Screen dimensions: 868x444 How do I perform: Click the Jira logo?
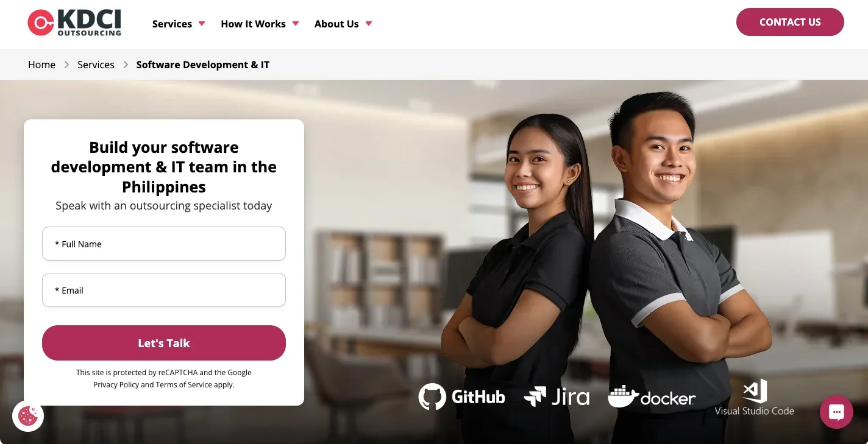pos(557,396)
